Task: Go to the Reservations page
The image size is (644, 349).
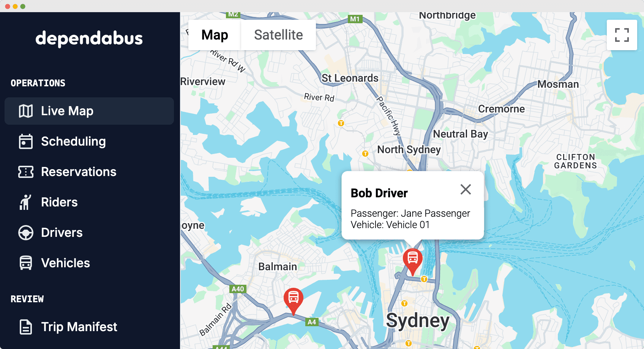Action: coord(89,172)
